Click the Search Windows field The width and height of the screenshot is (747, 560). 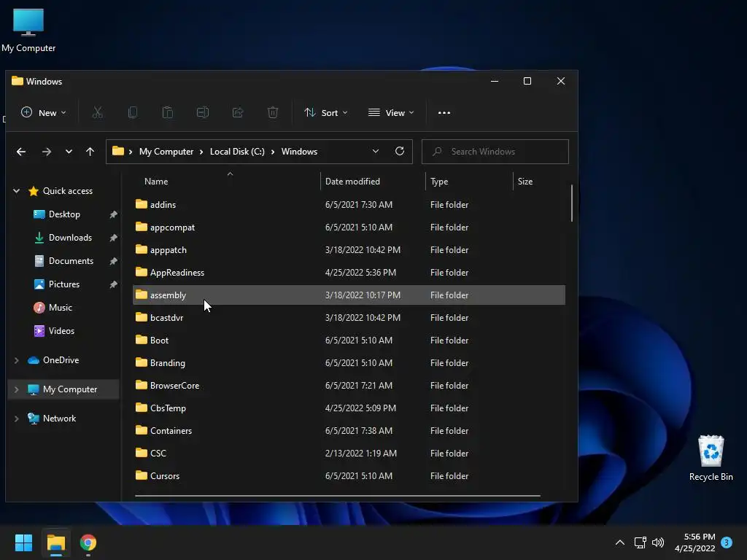(x=495, y=152)
